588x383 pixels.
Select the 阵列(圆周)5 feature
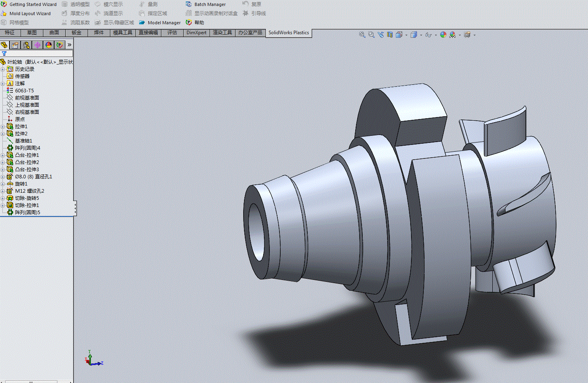coord(28,212)
